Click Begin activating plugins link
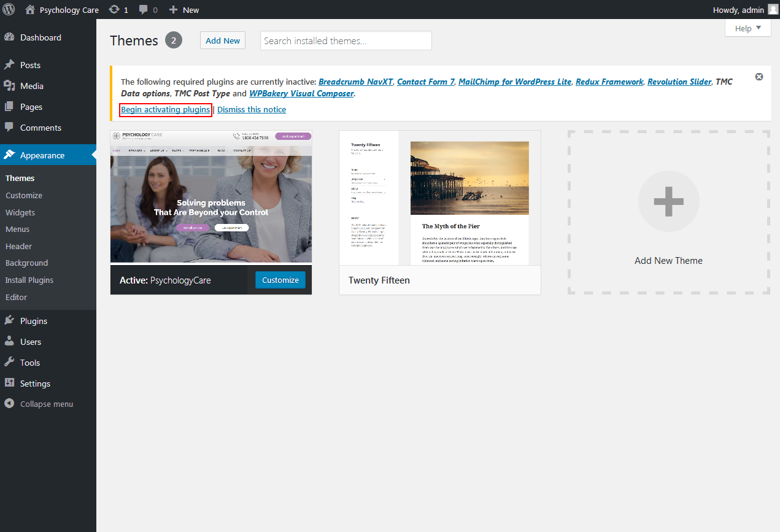This screenshot has height=532, width=780. click(x=165, y=109)
